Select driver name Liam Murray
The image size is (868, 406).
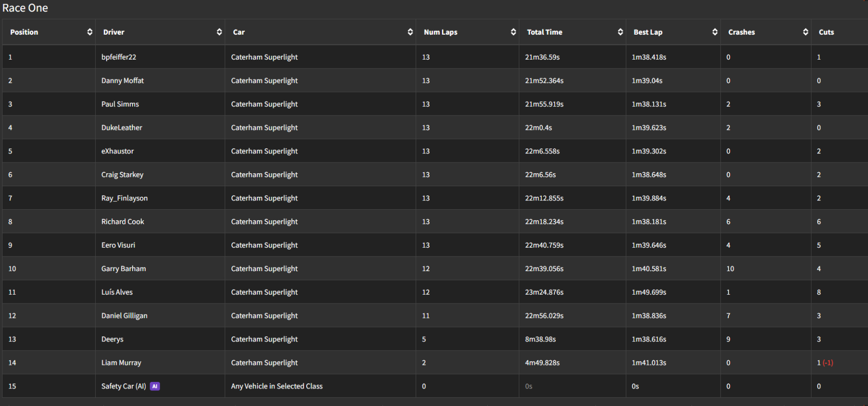121,363
